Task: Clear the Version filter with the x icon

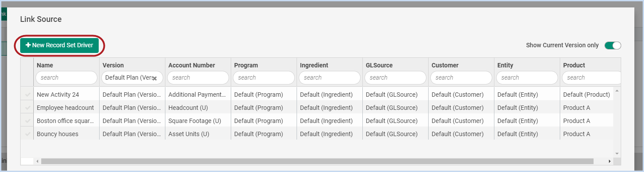Action: click(155, 78)
